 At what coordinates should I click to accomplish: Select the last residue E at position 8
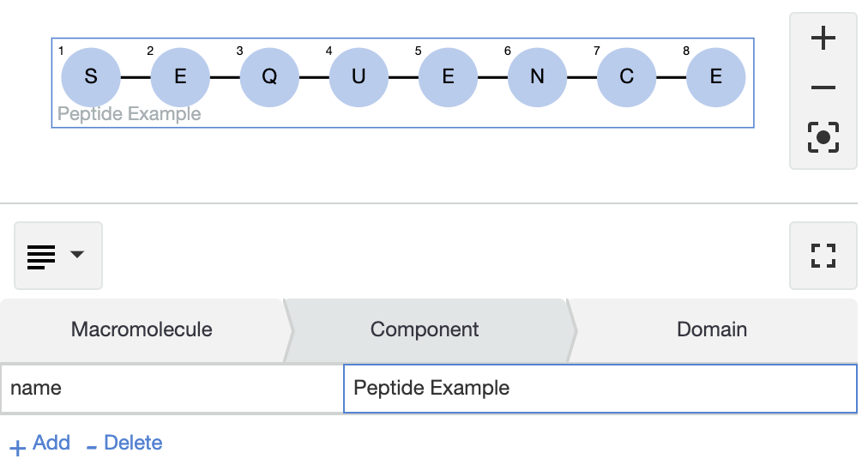click(x=715, y=77)
